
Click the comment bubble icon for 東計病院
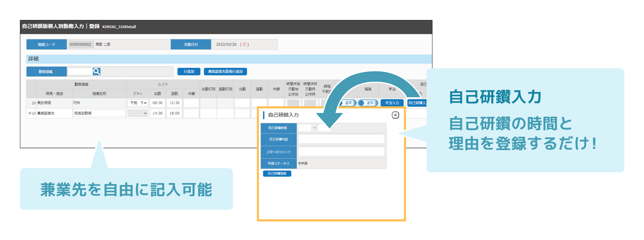[x=34, y=103]
